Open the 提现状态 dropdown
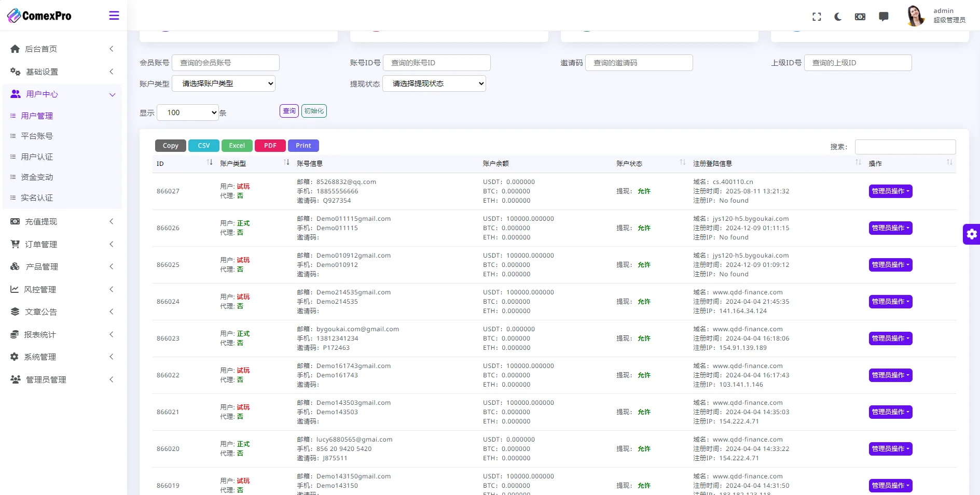The image size is (980, 495). pyautogui.click(x=434, y=83)
